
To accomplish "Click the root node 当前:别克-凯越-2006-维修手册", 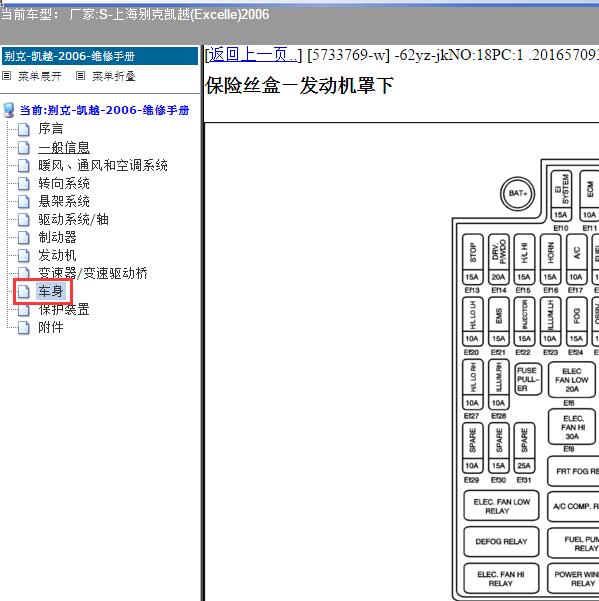I will (105, 110).
